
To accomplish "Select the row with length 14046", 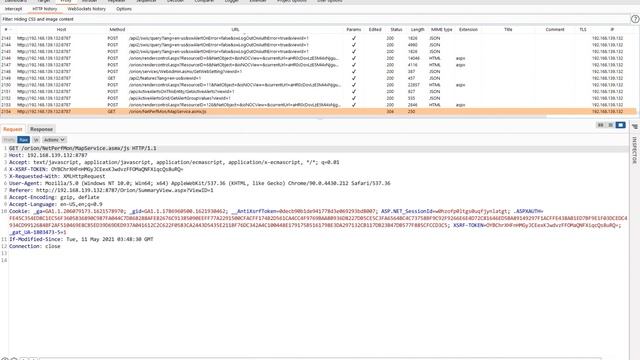I will (x=318, y=58).
